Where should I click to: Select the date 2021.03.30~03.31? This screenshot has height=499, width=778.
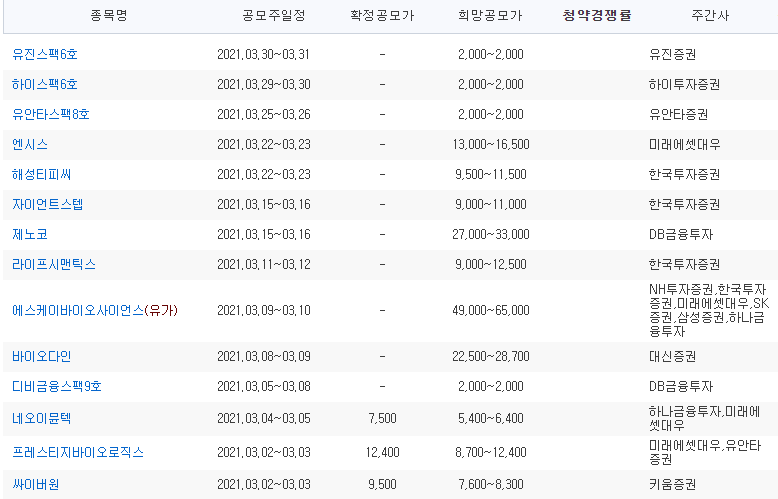pyautogui.click(x=263, y=54)
